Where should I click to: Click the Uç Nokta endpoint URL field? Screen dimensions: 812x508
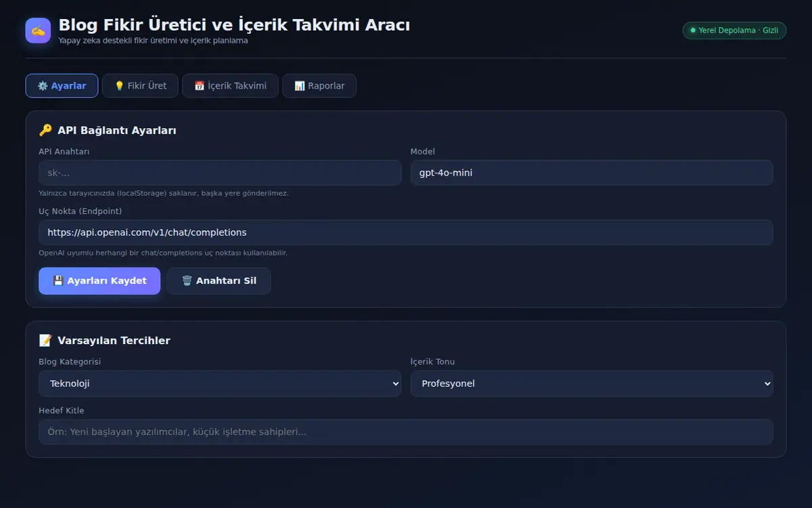(x=406, y=232)
